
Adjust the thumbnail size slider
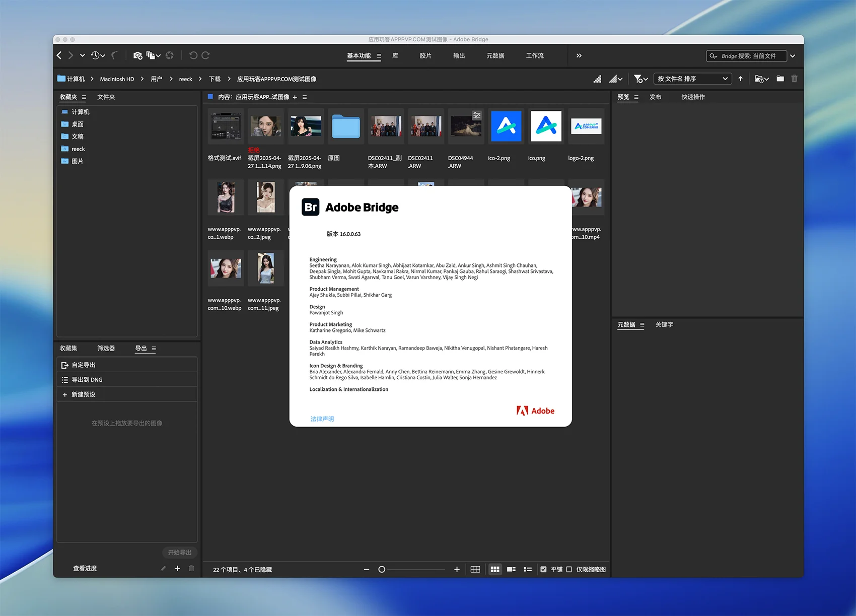(382, 569)
